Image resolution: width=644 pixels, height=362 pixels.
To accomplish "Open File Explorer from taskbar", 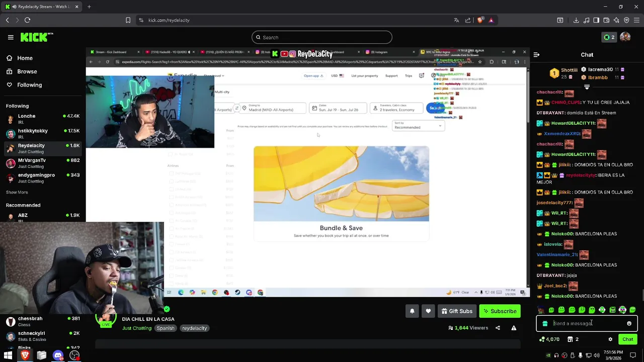I will click(x=41, y=356).
